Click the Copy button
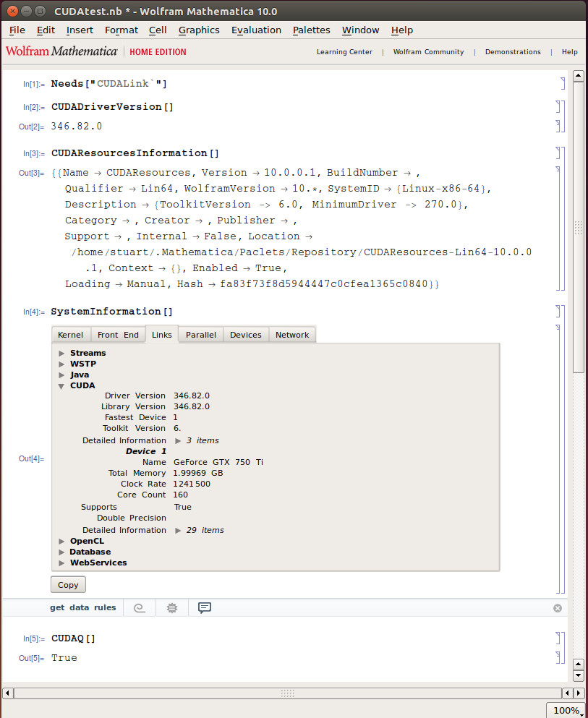Screen dimensions: 588x718 coord(68,585)
